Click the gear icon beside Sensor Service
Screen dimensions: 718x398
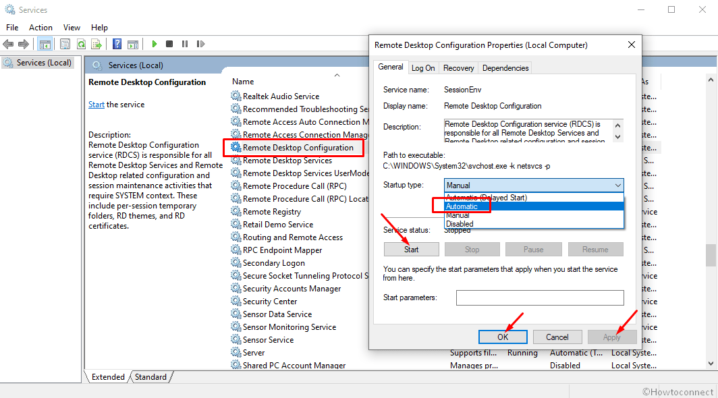click(236, 339)
